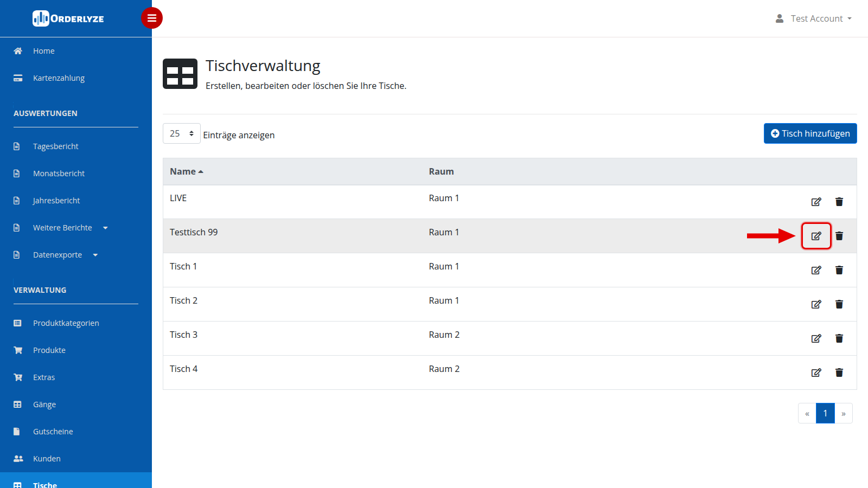The width and height of the screenshot is (868, 488).
Task: Open the entries-per-page dropdown showing 25
Action: pos(182,133)
